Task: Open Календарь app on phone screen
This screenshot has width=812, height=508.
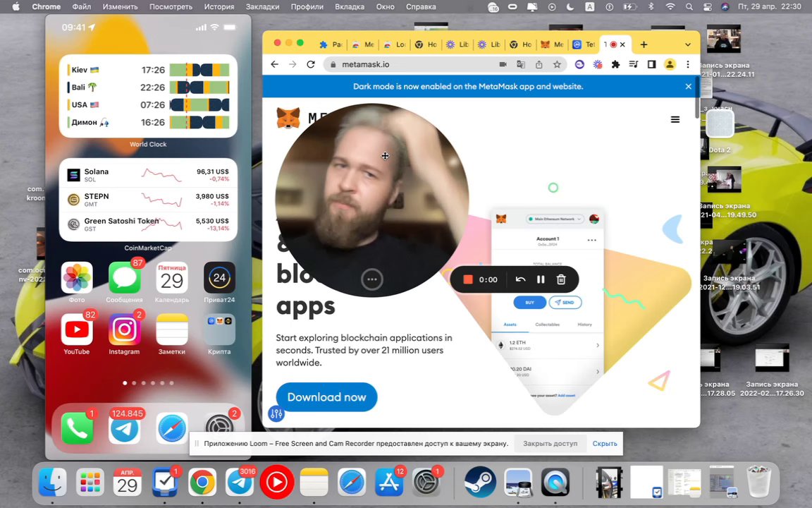Action: click(171, 277)
